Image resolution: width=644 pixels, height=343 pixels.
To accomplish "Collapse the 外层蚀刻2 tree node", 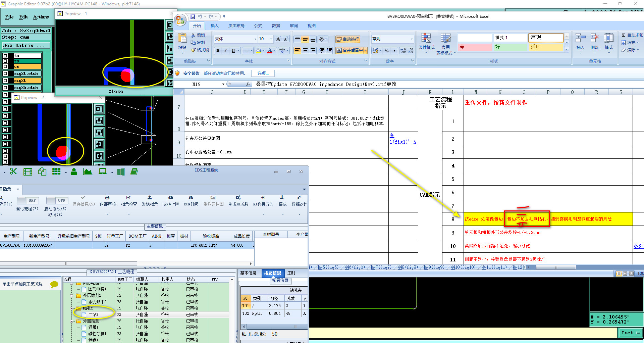I will (x=72, y=296).
